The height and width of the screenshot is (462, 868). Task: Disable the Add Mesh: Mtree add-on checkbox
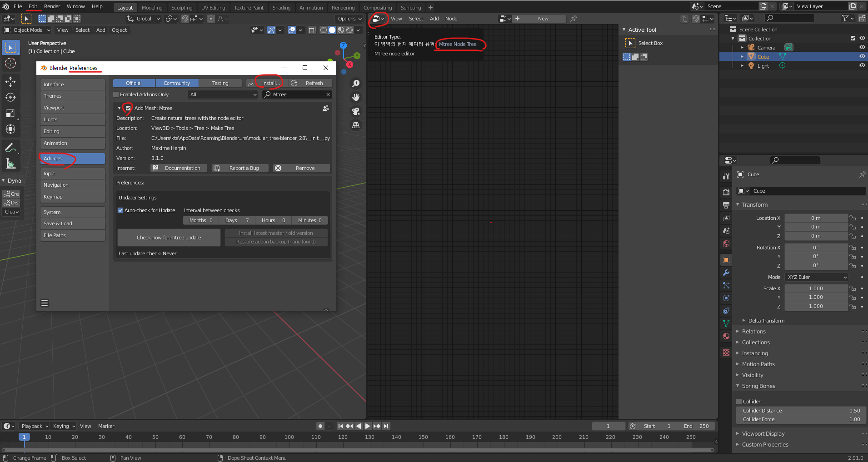click(x=128, y=108)
